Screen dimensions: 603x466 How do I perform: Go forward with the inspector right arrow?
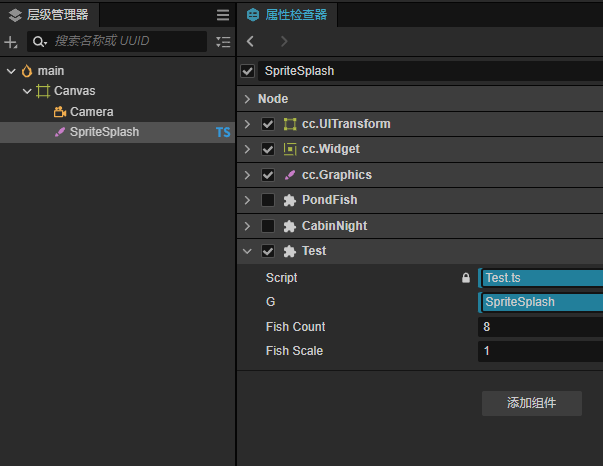coord(284,41)
